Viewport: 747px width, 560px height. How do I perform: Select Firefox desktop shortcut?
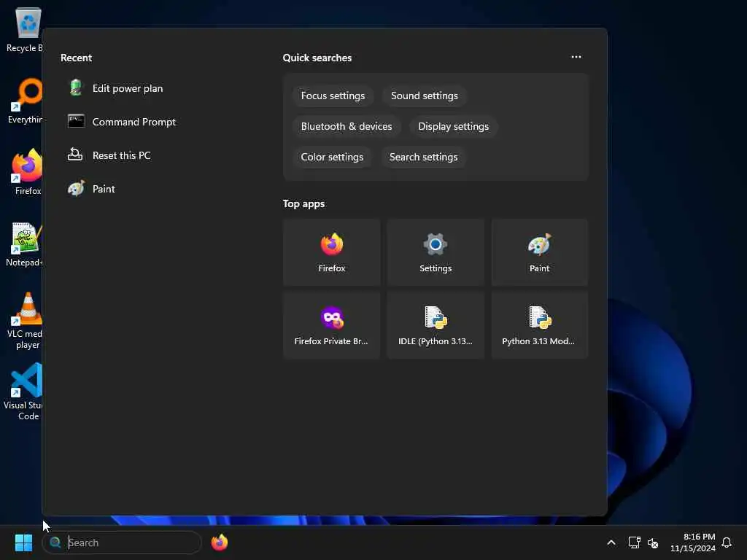(27, 172)
